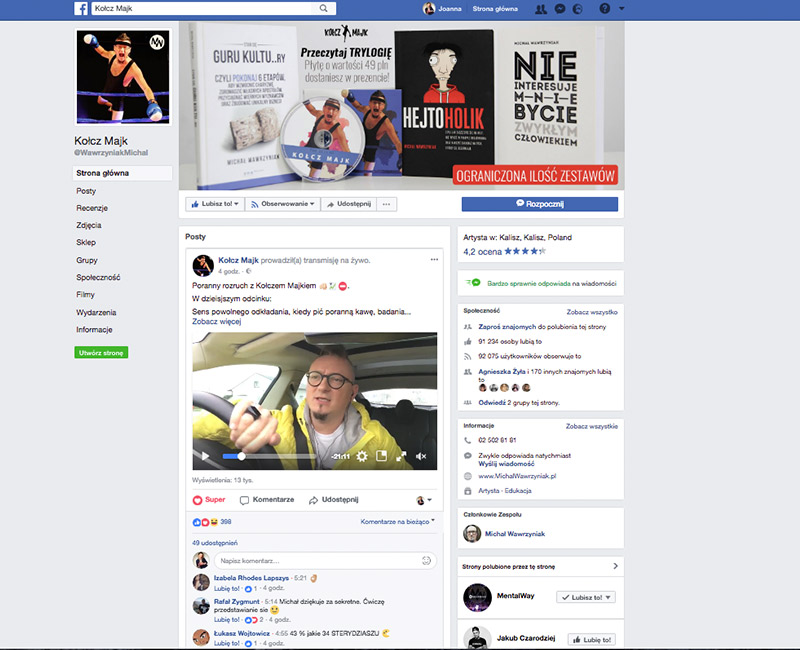Open the boxer profile picture
This screenshot has height=650, width=800.
pyautogui.click(x=123, y=77)
